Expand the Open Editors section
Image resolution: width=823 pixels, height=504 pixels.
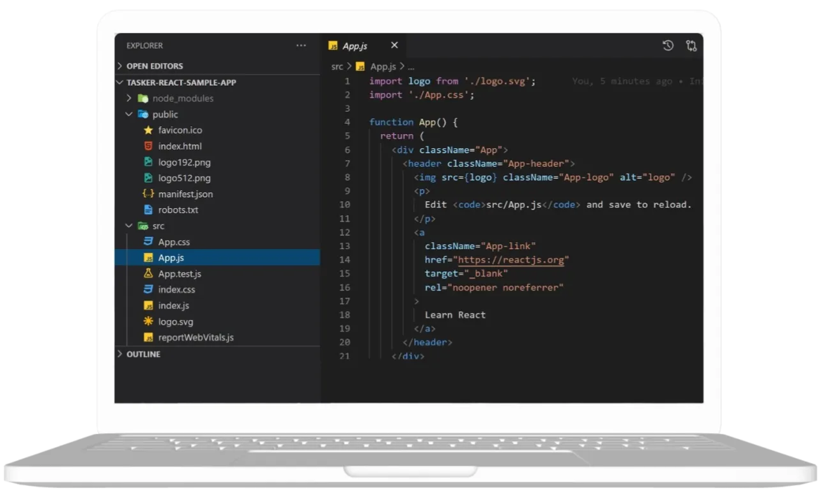click(x=154, y=66)
